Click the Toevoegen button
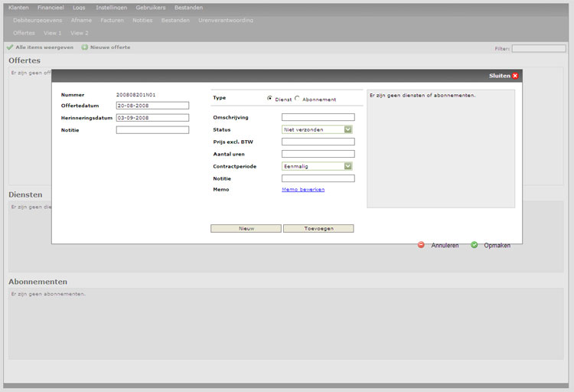 318,229
